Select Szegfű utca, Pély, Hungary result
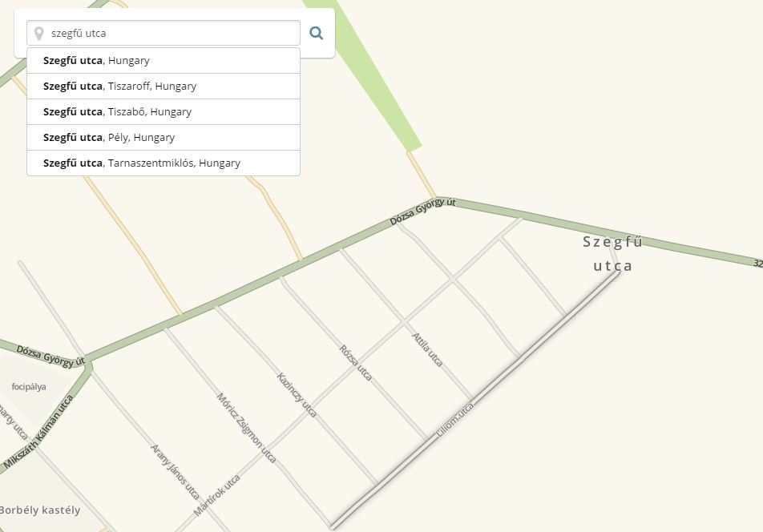Screen dimensions: 763x532 (163, 138)
